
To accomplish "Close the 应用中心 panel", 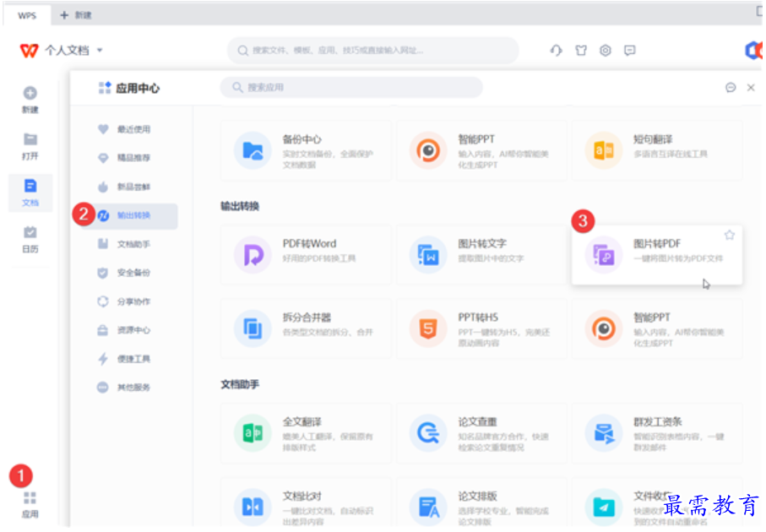I will point(751,88).
